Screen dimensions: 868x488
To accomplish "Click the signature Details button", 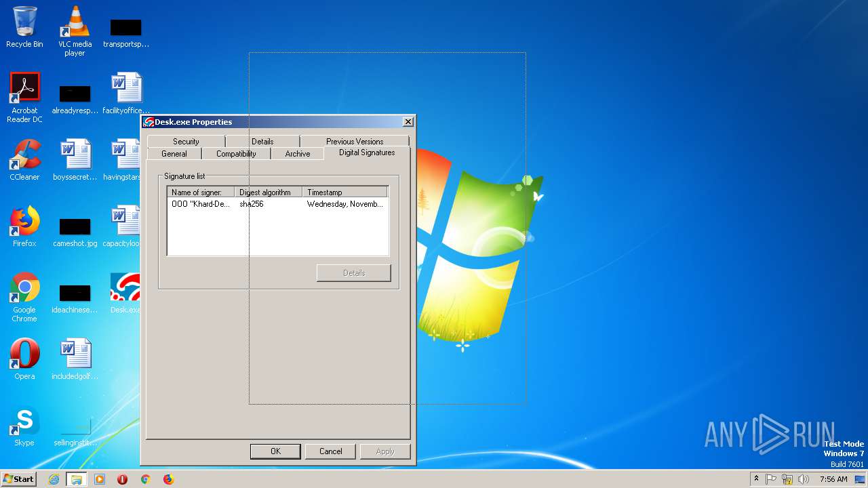I will [x=354, y=273].
